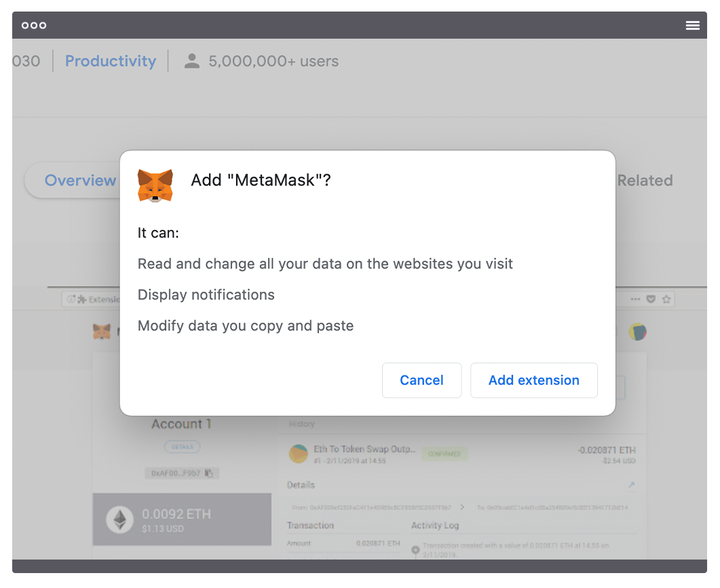The image size is (720, 588).
Task: Click the '-0.020871 ETH' amount
Action: [x=607, y=450]
